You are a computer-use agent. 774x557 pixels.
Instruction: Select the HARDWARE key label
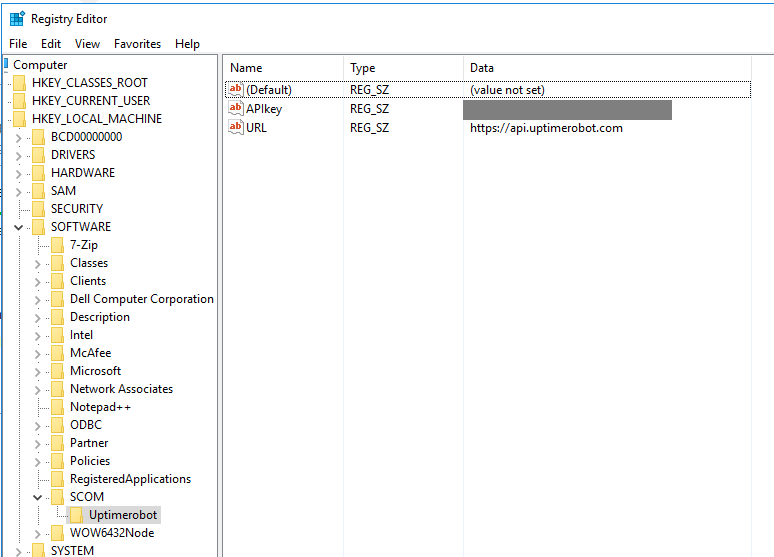click(83, 173)
